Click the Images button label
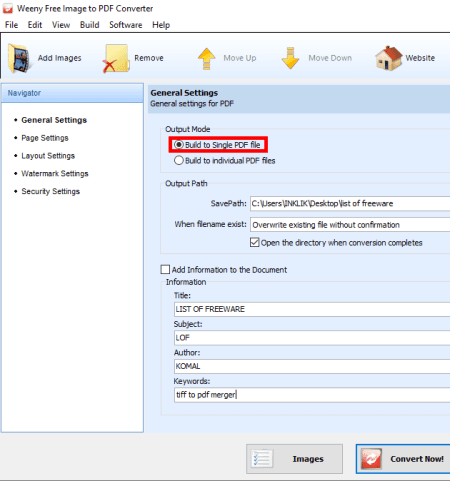The image size is (450, 481). [308, 459]
